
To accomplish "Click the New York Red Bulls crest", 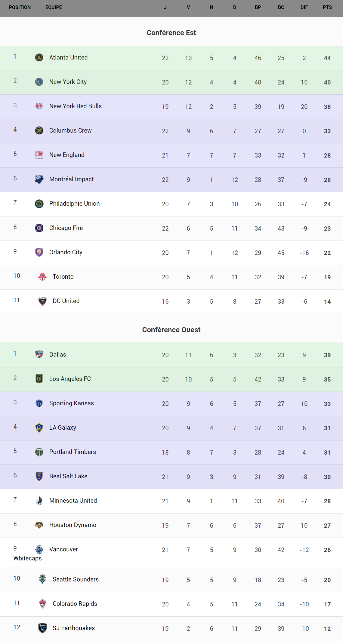I will coord(39,106).
